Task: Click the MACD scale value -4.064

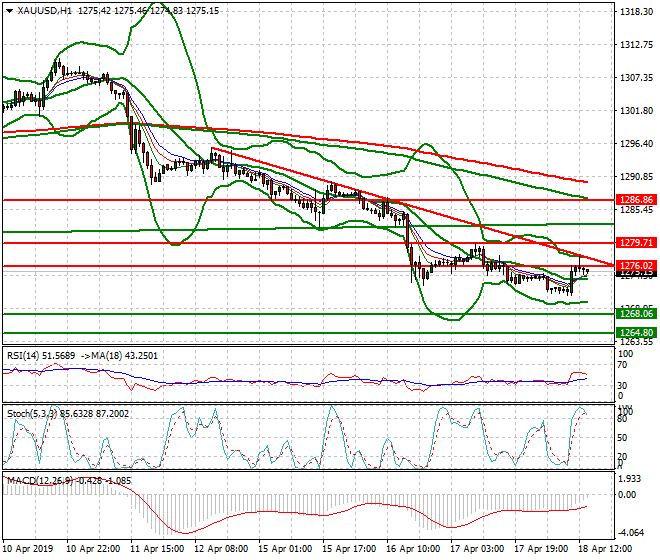Action: (x=630, y=533)
